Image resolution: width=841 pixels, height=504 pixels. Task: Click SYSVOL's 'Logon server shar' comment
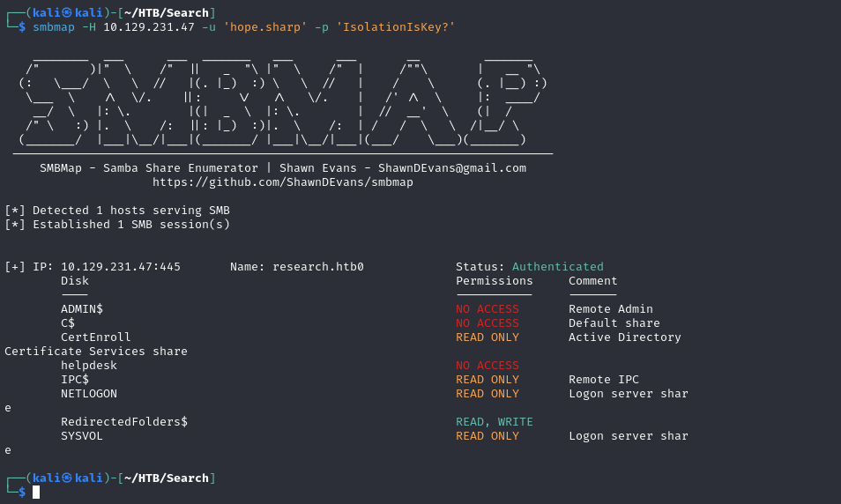629,435
